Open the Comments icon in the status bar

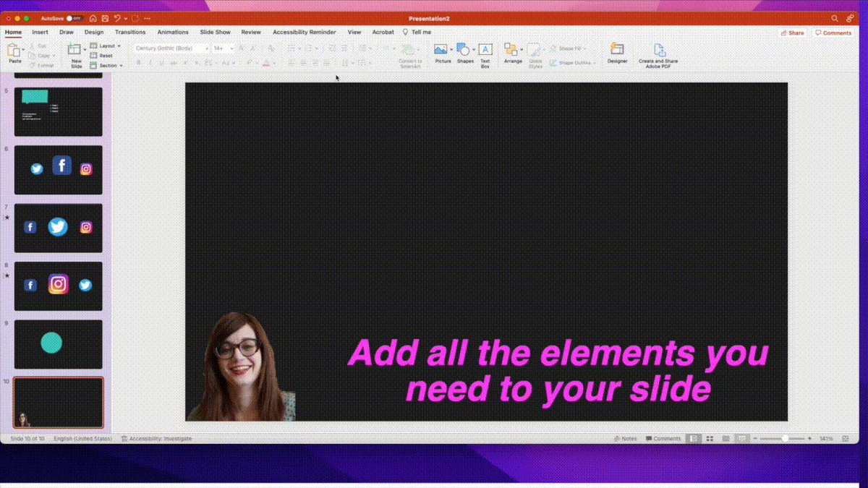pos(663,438)
